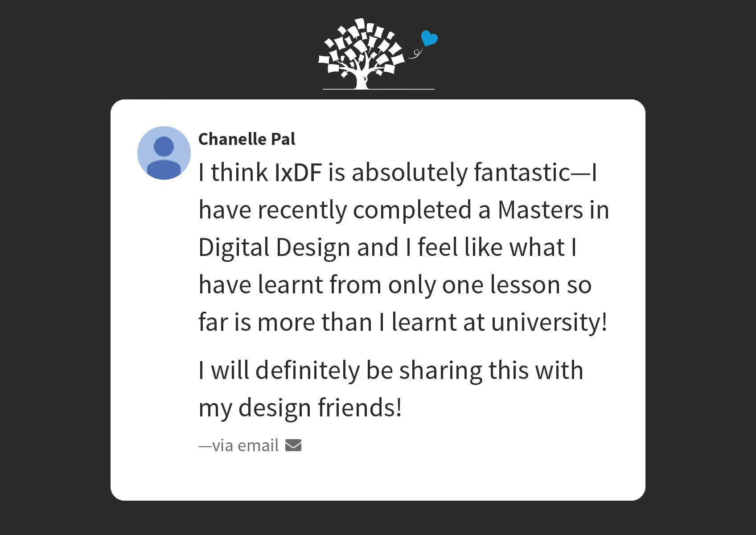Click the phrase "design friends!"
Viewport: 756px width, 535px height.
point(320,408)
